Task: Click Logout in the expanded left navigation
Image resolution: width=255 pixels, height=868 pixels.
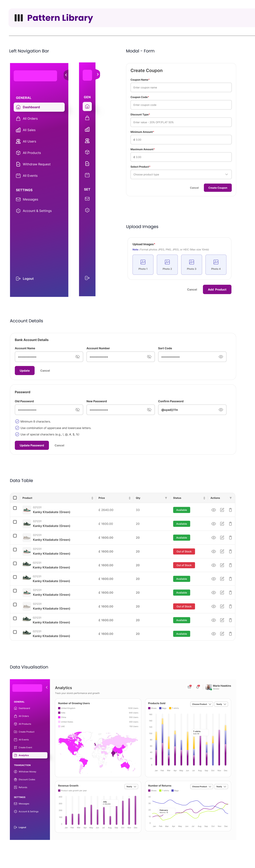Action: (x=25, y=279)
